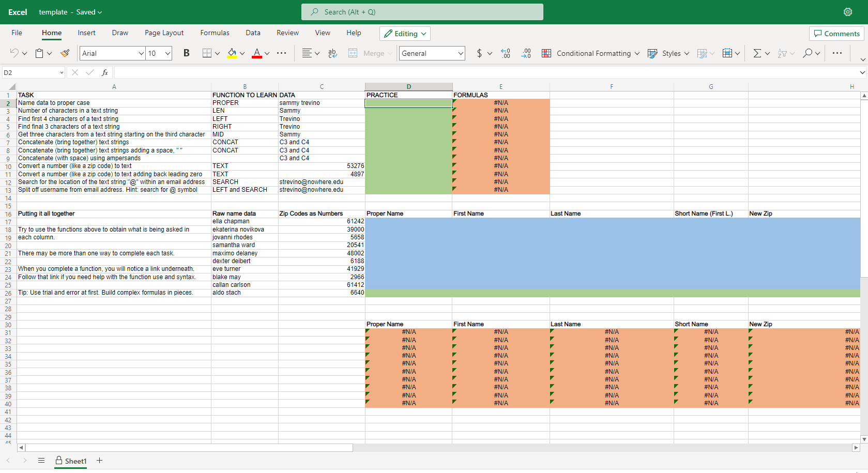Open the Review tab
Image resolution: width=868 pixels, height=473 pixels.
point(287,33)
